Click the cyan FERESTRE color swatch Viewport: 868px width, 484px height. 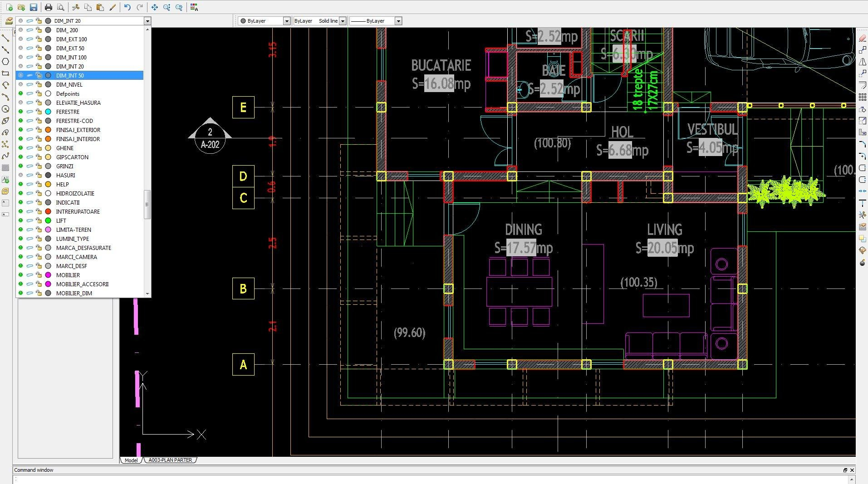pos(48,112)
